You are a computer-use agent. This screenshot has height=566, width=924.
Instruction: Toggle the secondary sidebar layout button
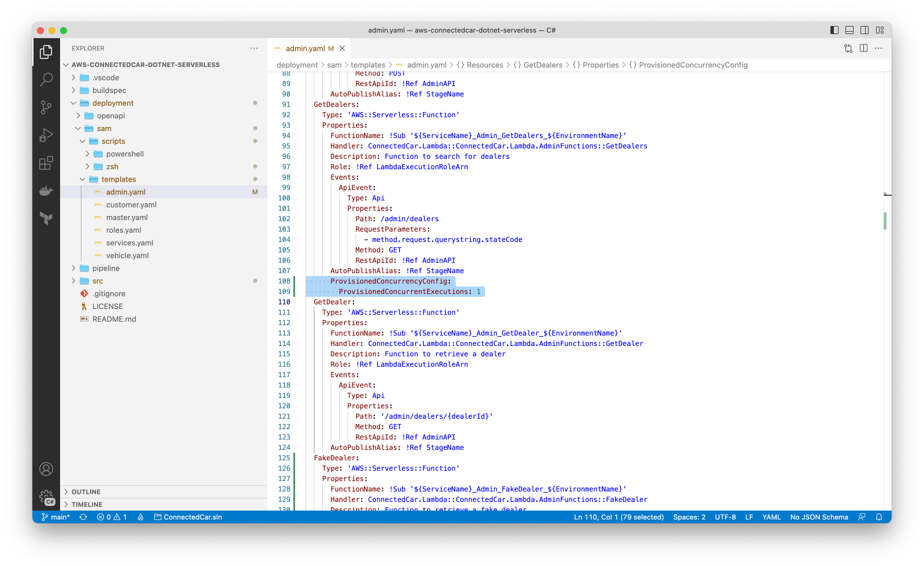coord(865,30)
